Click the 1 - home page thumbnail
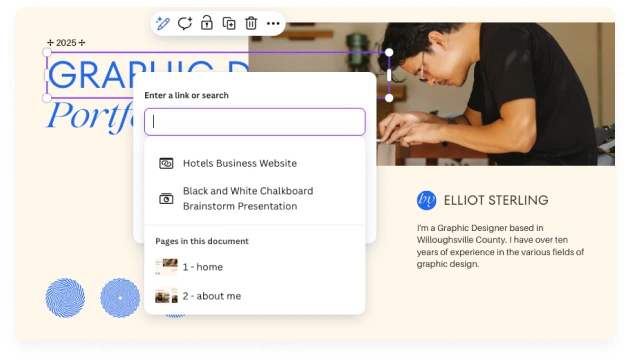The height and width of the screenshot is (363, 630). click(166, 267)
